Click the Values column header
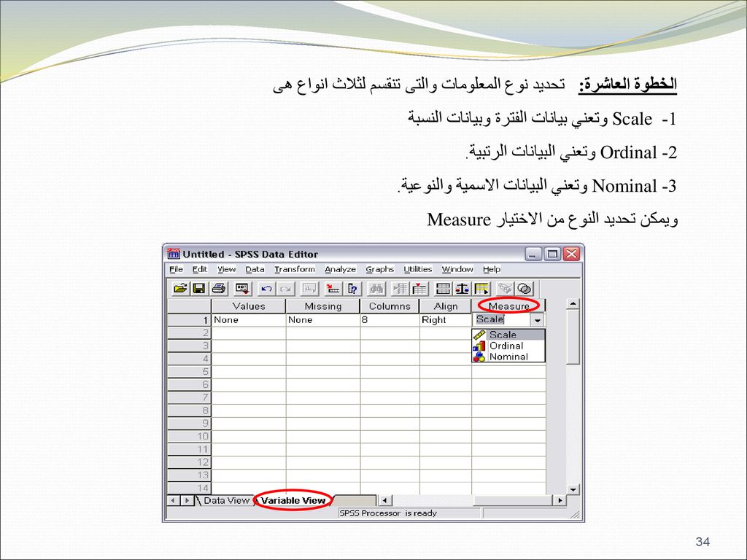The width and height of the screenshot is (747, 560). [248, 306]
